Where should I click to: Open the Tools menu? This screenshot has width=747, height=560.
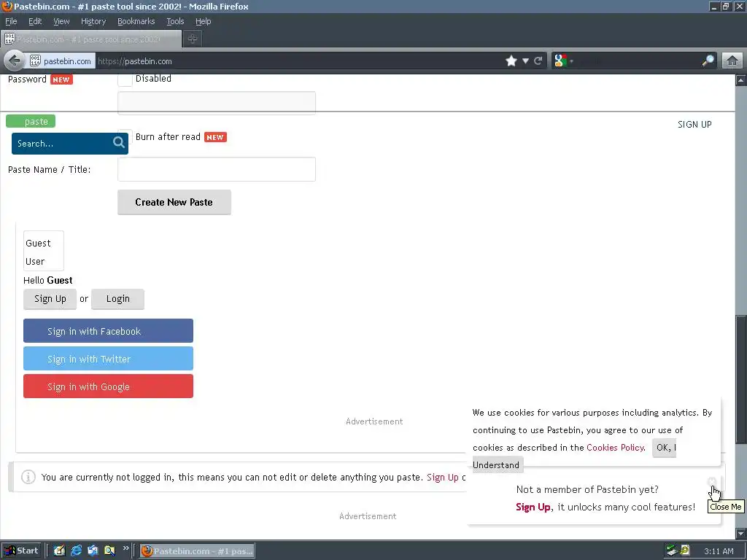click(x=175, y=21)
